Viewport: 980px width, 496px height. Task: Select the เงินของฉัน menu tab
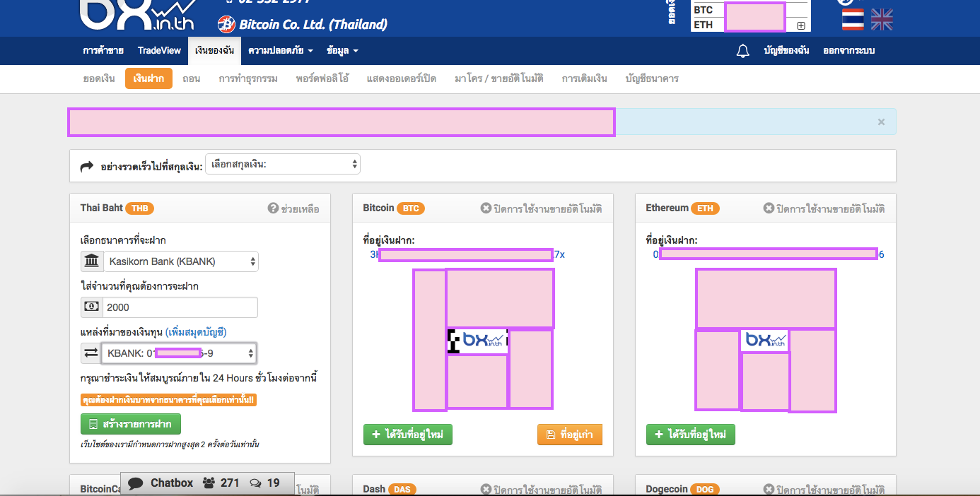point(215,51)
